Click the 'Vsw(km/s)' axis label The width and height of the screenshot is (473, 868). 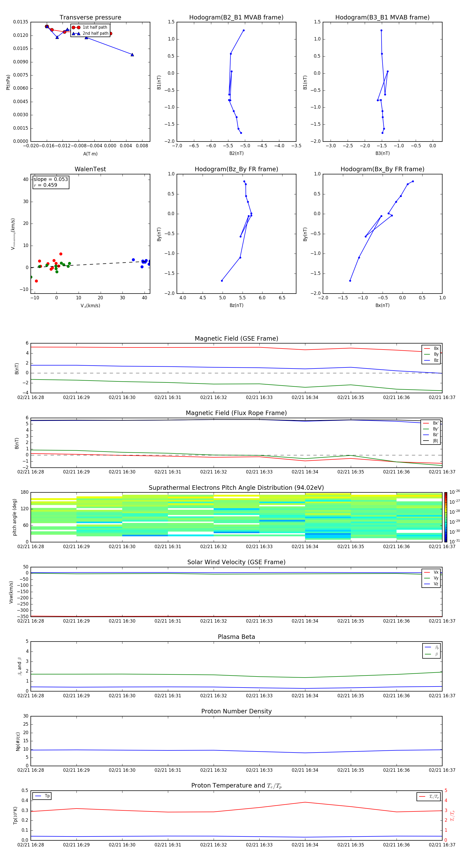tap(11, 592)
